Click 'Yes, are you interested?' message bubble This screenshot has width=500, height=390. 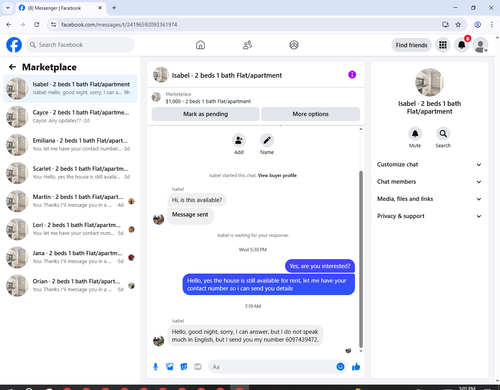(x=320, y=266)
